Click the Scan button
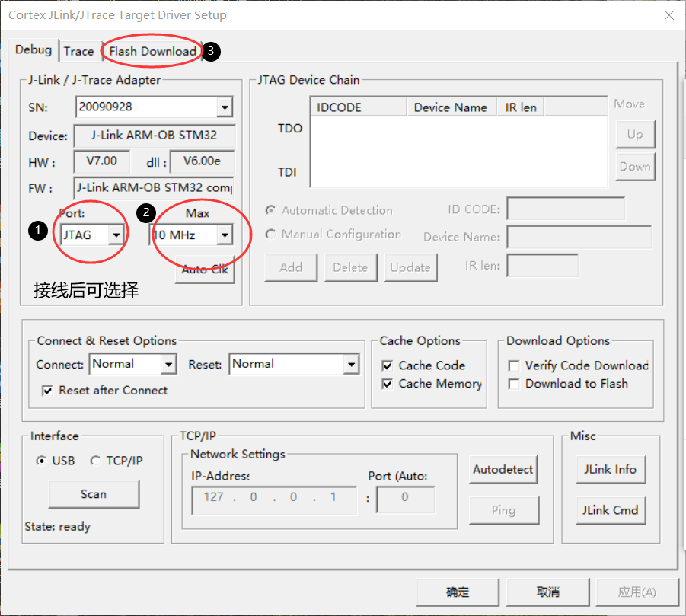The image size is (686, 616). click(x=94, y=494)
